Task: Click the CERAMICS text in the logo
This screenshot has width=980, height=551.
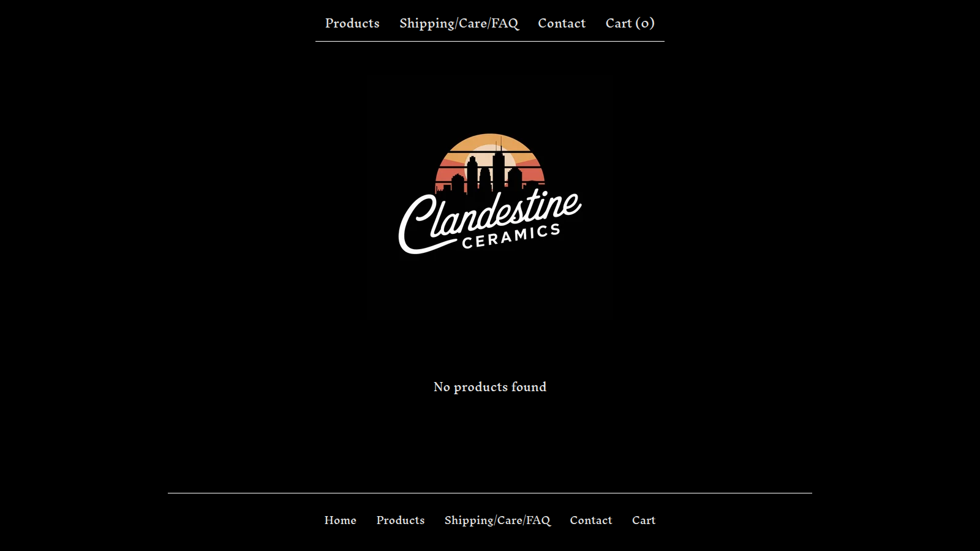Action: pos(511,236)
